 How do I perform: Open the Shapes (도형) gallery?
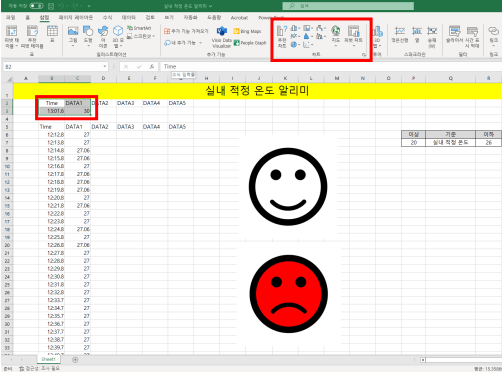click(x=88, y=35)
